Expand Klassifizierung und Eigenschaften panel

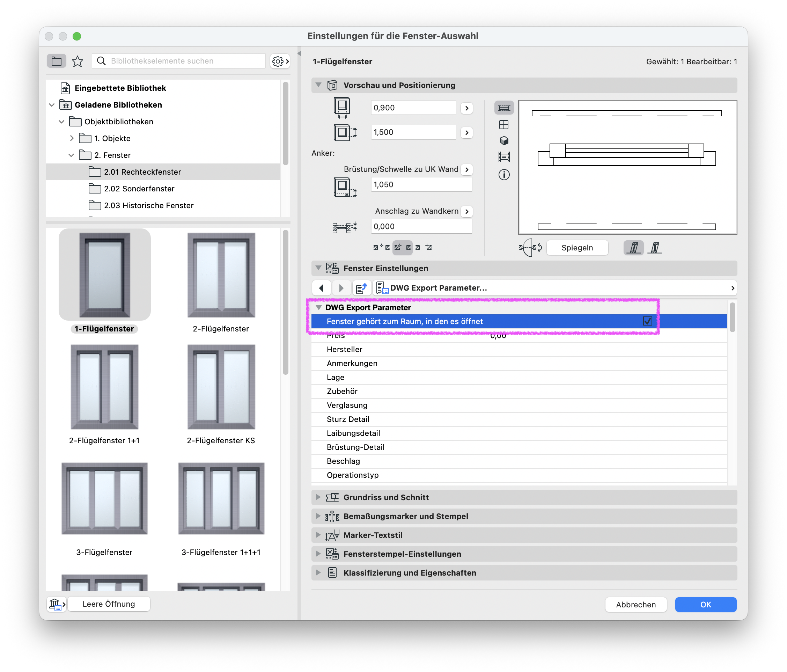[318, 573]
